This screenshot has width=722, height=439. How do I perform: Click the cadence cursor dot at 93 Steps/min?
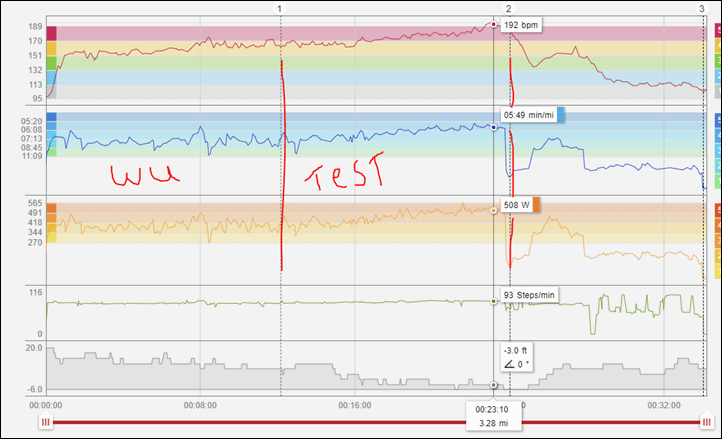494,301
